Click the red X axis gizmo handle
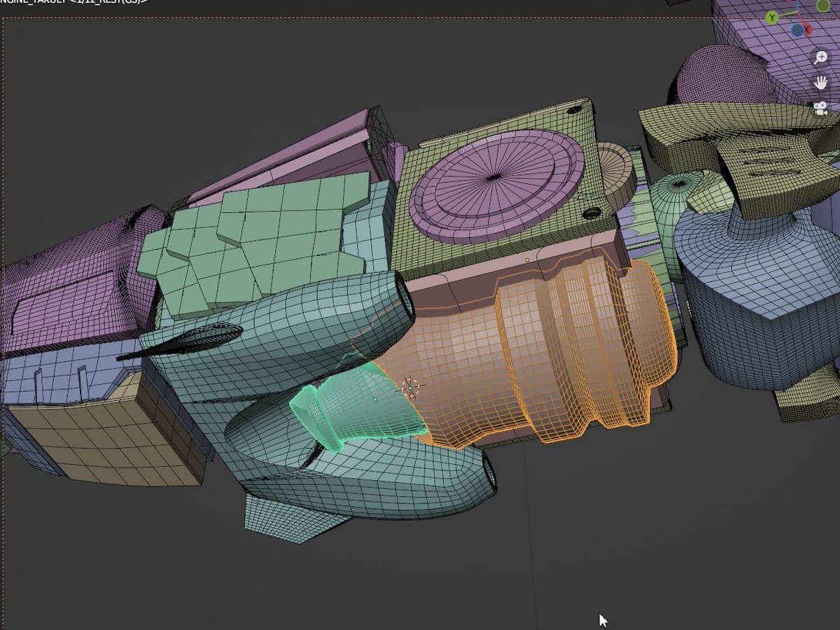 pos(807,29)
